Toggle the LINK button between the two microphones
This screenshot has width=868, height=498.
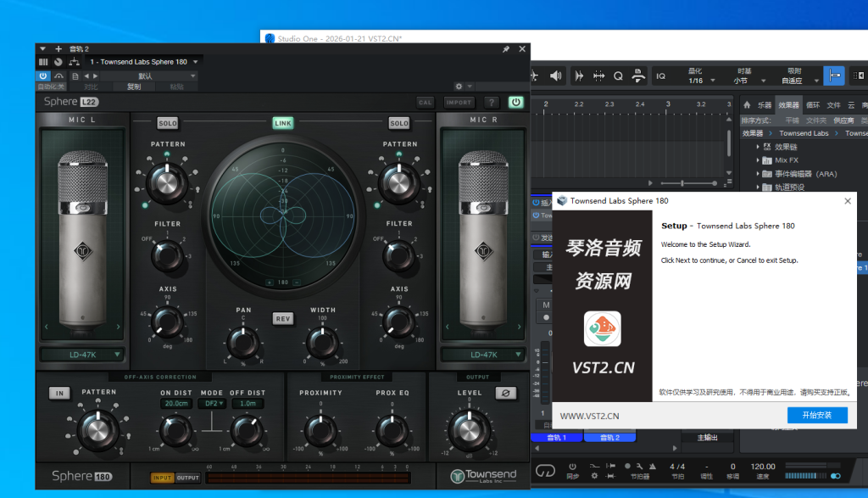[x=282, y=122]
